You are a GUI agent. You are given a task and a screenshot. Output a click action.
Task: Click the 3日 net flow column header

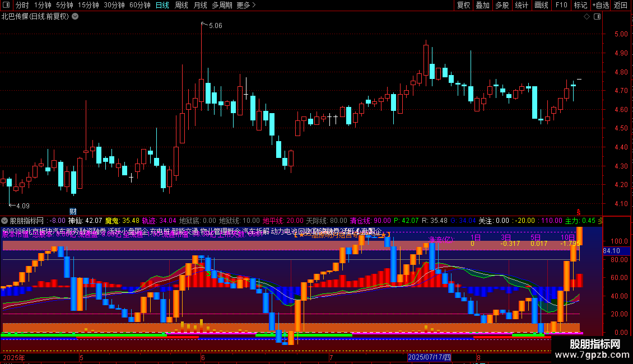(x=506, y=237)
